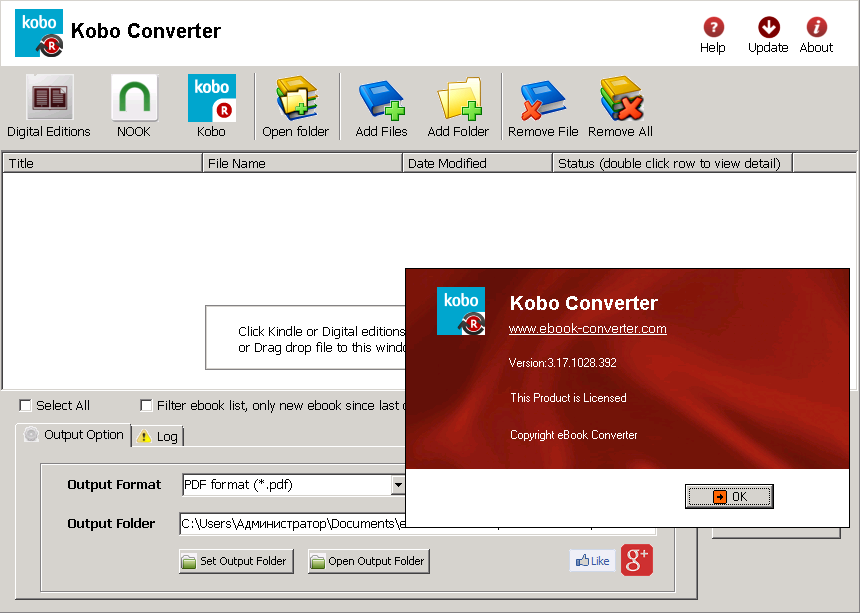
Task: Click the Google Plus icon
Action: (x=637, y=560)
